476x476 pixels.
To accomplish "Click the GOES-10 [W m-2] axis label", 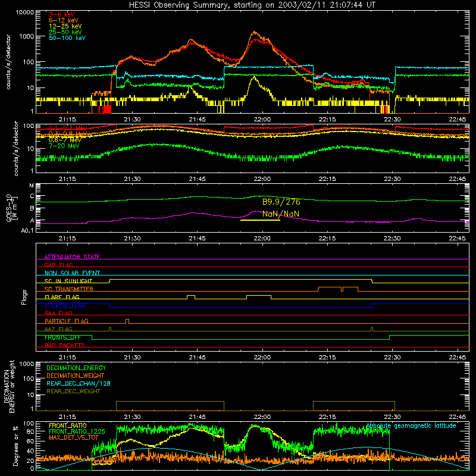I will coord(12,208).
